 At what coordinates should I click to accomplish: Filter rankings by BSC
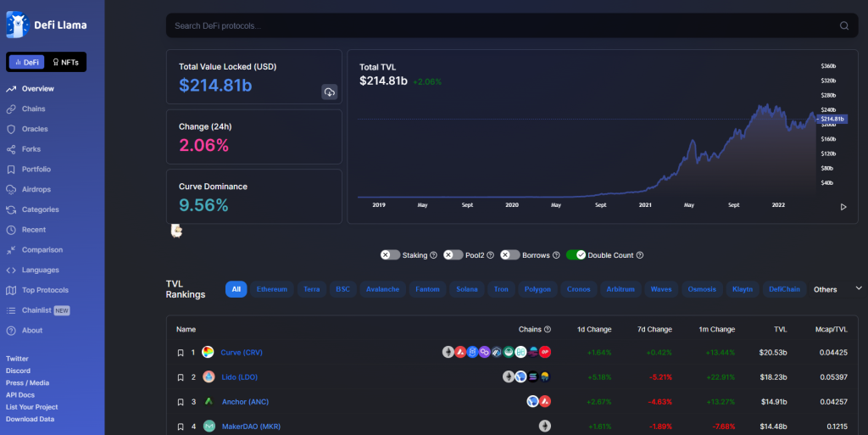pos(342,289)
